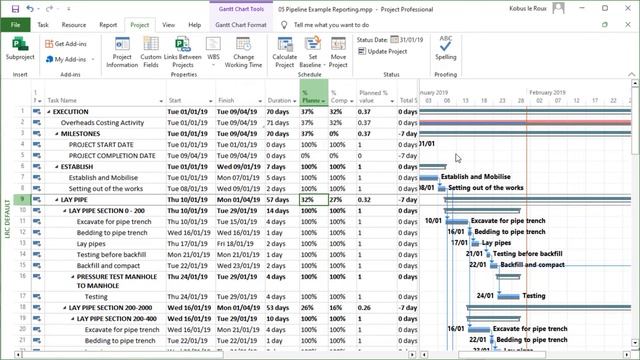The width and height of the screenshot is (640, 360).
Task: Click the Redo arrow icon
Action: (x=49, y=9)
